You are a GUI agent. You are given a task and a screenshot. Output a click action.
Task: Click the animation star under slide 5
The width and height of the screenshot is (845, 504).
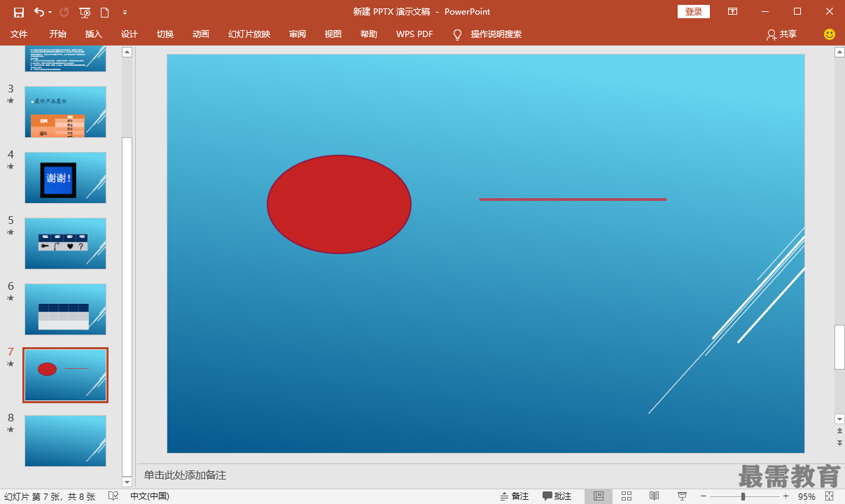pyautogui.click(x=11, y=232)
